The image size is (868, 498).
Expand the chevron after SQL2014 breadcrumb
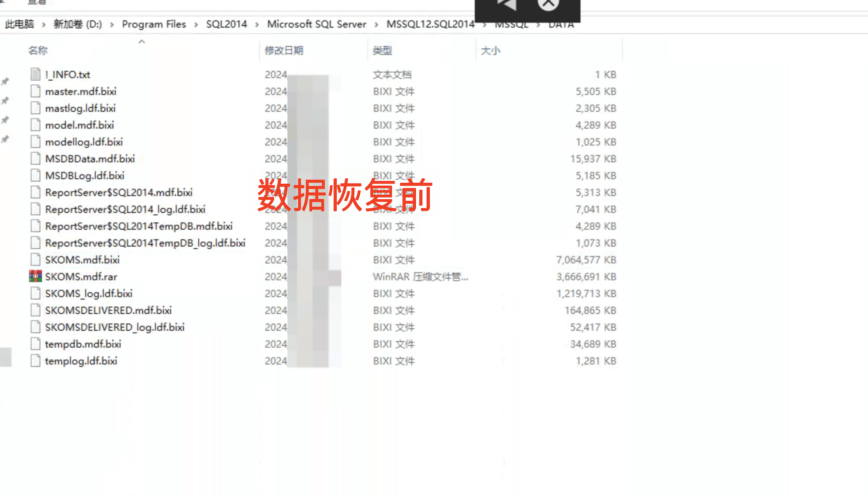click(257, 25)
